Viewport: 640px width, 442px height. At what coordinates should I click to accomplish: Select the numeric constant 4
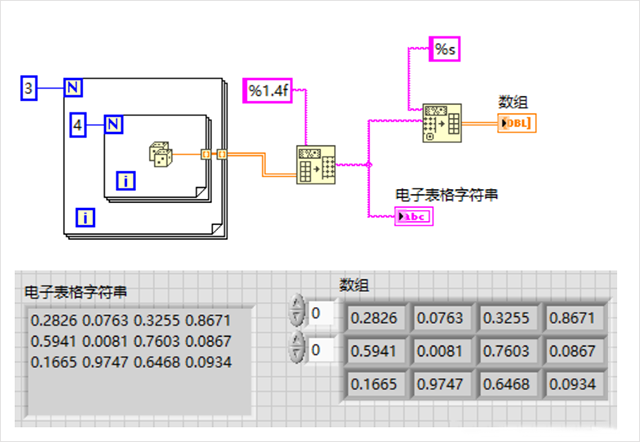point(78,124)
